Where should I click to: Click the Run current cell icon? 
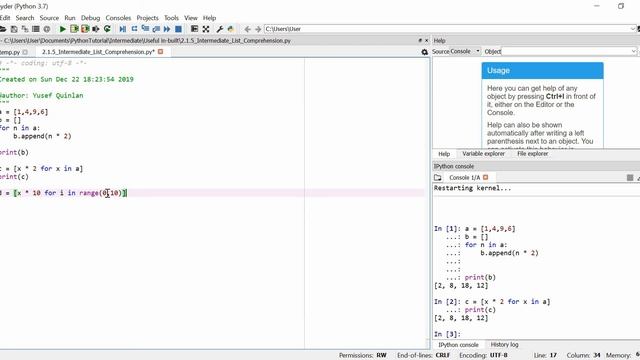coord(74,29)
